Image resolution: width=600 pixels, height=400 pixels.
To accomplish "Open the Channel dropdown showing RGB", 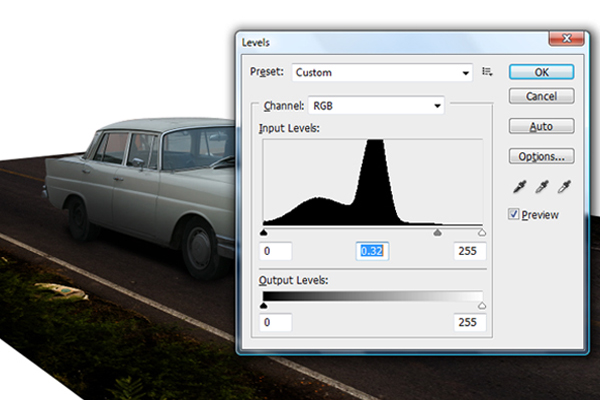I will (376, 106).
